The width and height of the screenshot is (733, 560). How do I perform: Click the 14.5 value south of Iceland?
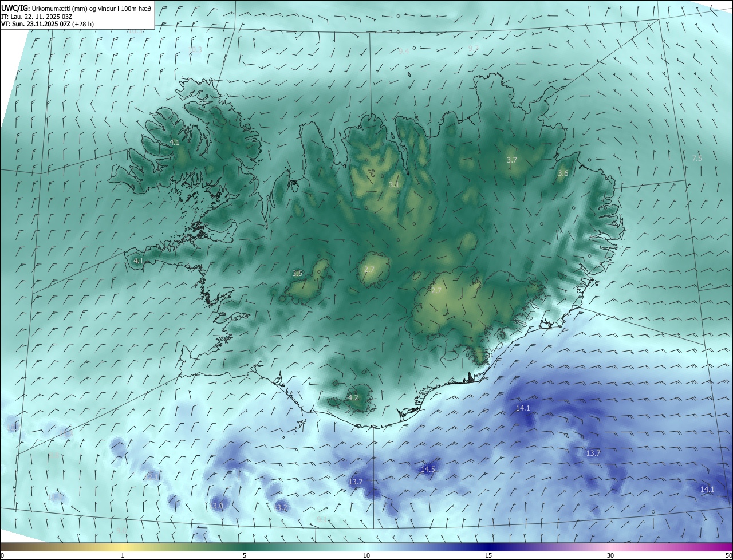428,469
